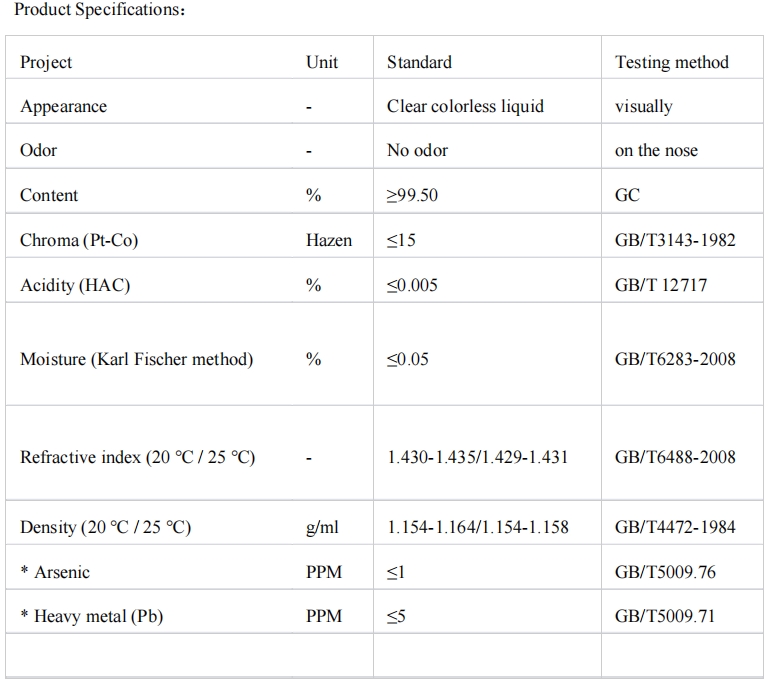
Task: Select the Unit column header
Action: 322,62
